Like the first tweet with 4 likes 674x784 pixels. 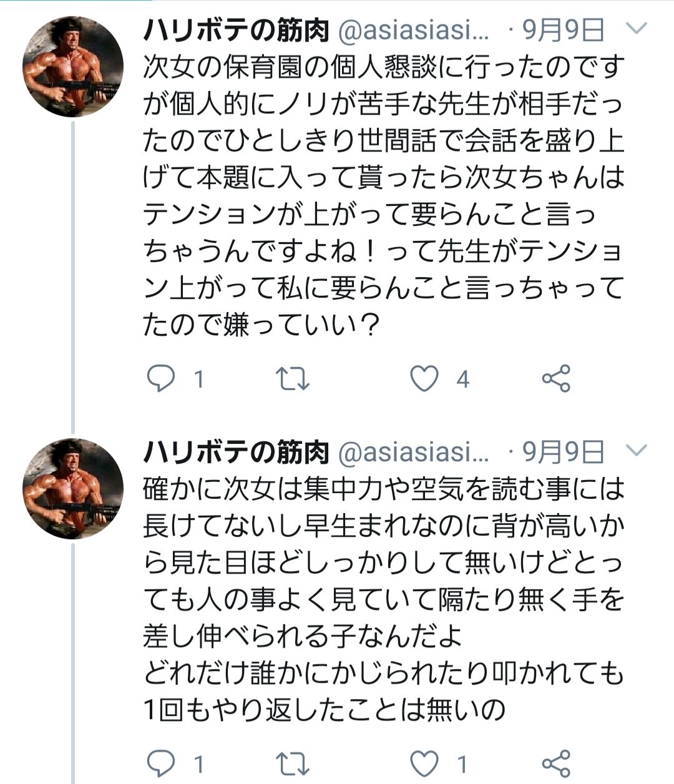pos(424,379)
